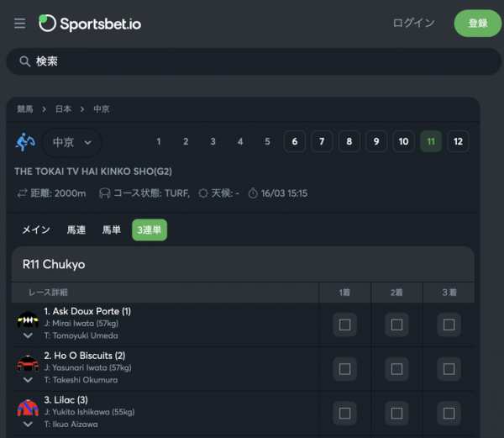Viewport: 504px width, 438px height.
Task: Open the 中京 racecourse dropdown
Action: click(x=72, y=142)
